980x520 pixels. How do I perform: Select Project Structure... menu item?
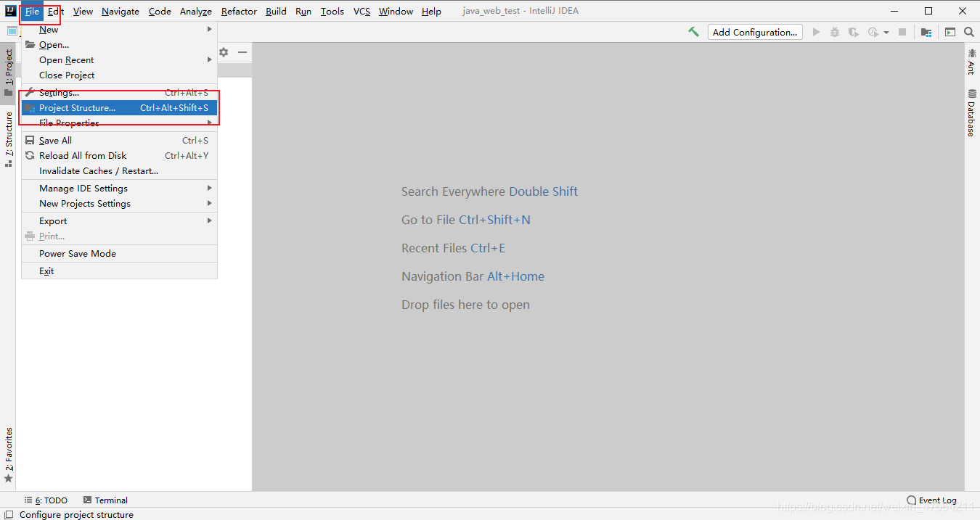(119, 108)
